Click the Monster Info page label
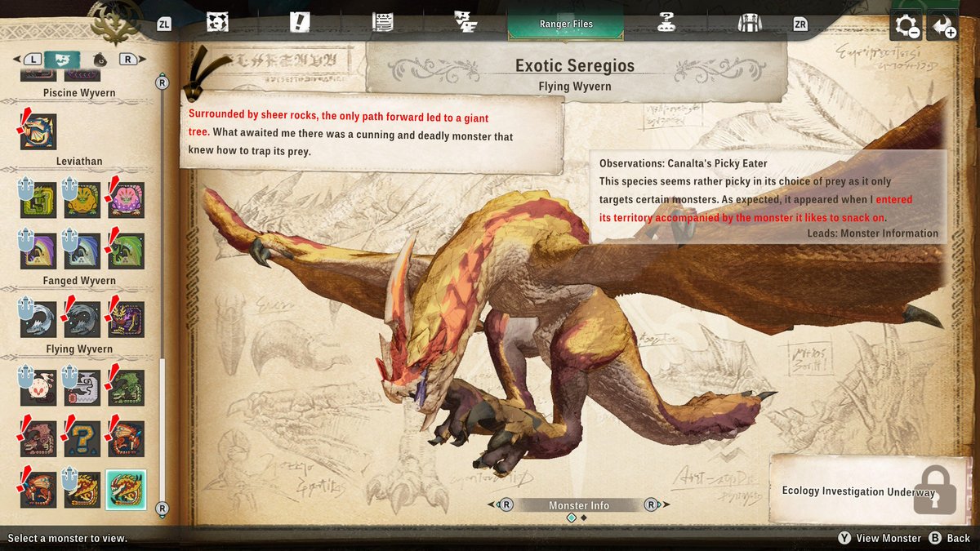Viewport: 980px width, 551px height. click(x=578, y=505)
